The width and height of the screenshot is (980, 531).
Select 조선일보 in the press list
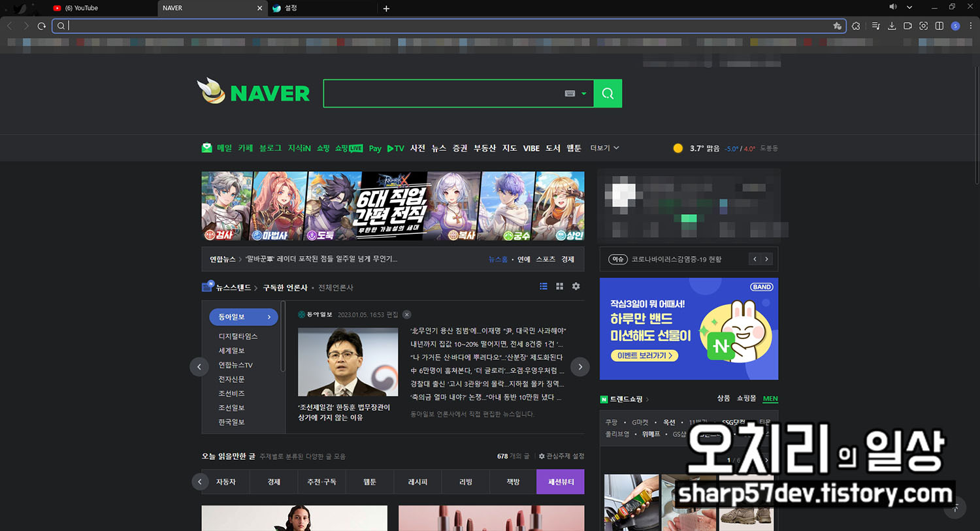[231, 408]
